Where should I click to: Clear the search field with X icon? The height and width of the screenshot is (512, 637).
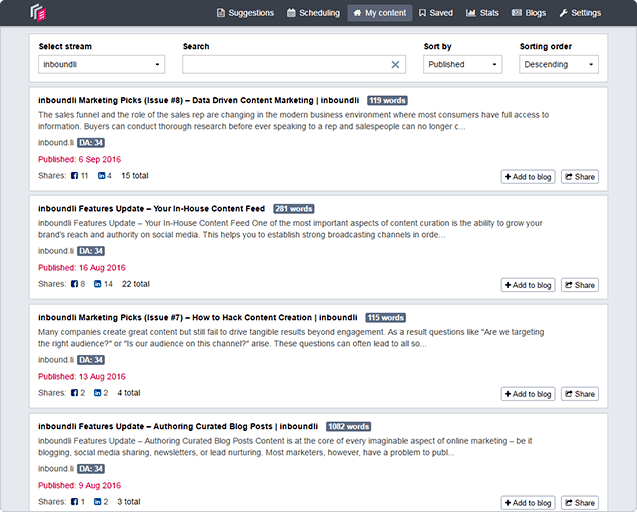coord(395,65)
